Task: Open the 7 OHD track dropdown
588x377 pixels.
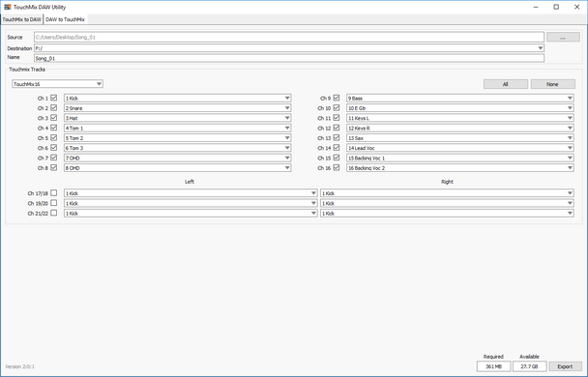Action: tap(177, 159)
